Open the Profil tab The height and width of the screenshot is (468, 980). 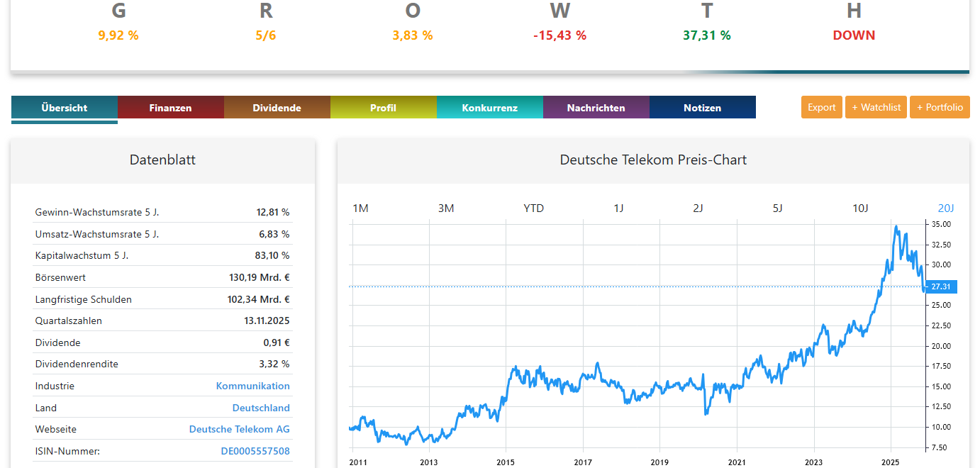[x=383, y=108]
